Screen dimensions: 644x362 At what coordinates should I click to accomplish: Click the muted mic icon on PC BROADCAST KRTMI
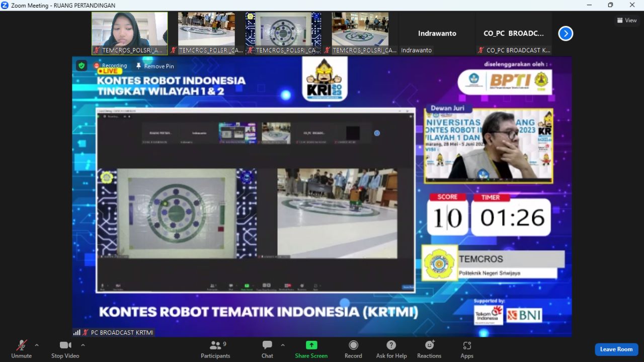85,332
